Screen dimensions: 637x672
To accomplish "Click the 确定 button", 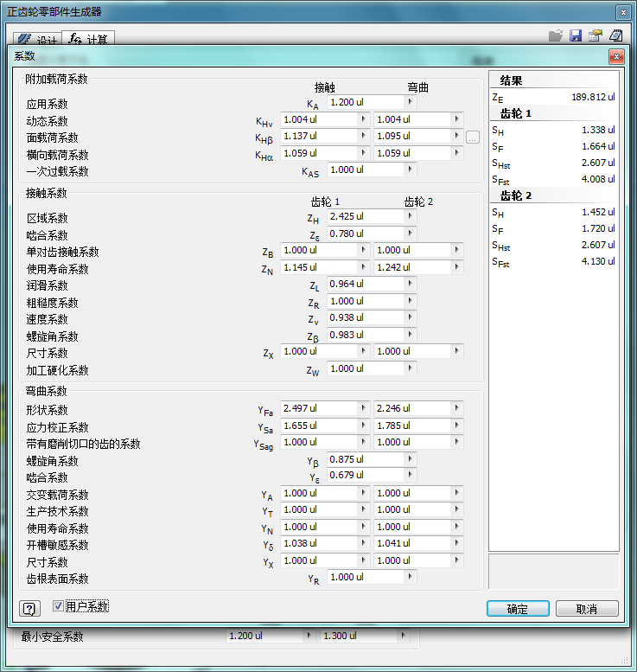I will pos(518,609).
